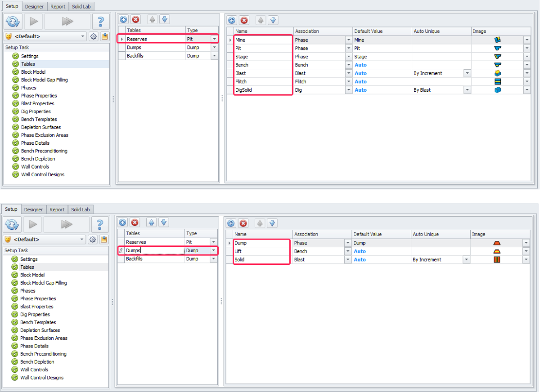Select Phases task in upper Setup Task list
Viewport: 540px width, 392px height.
click(29, 88)
